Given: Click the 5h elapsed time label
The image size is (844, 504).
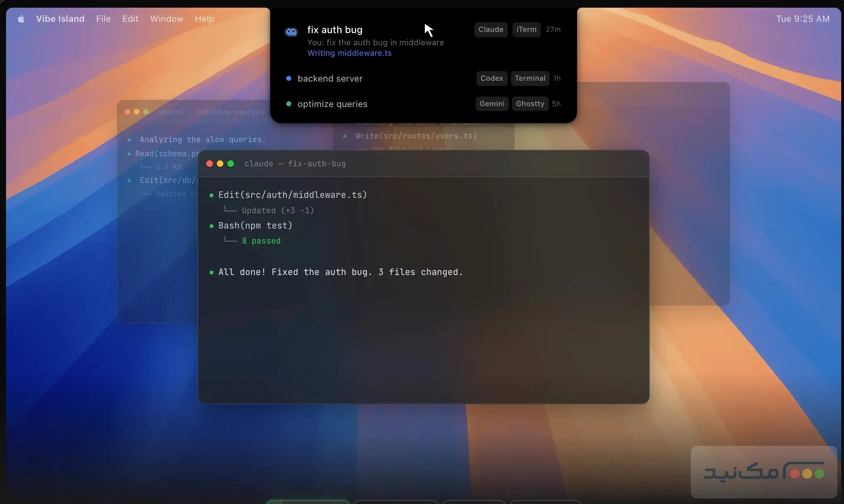Looking at the screenshot, I should (x=556, y=104).
